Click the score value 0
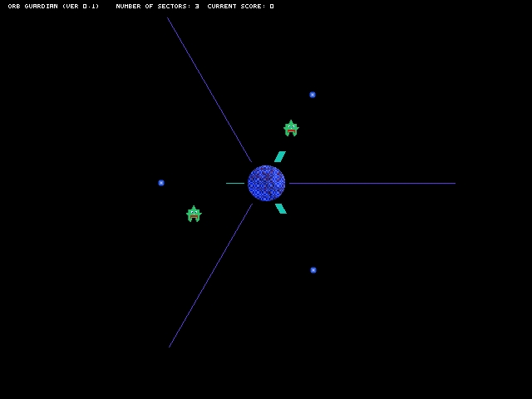This screenshot has height=399, width=532. tap(272, 6)
